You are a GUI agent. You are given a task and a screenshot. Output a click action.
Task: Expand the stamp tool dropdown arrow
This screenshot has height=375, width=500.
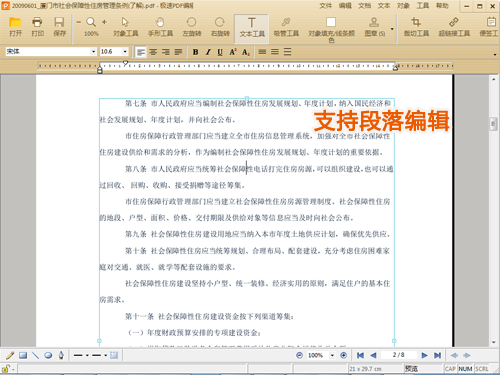pyautogui.click(x=392, y=29)
